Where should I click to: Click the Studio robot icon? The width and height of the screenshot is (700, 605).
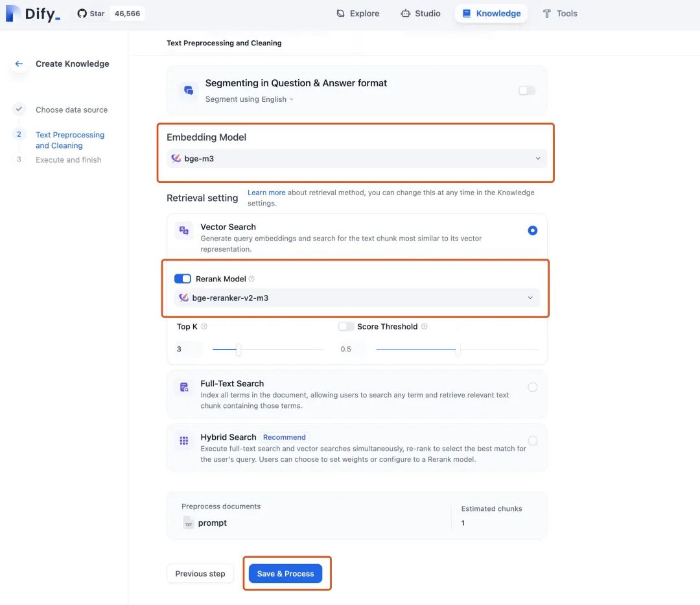pyautogui.click(x=405, y=14)
